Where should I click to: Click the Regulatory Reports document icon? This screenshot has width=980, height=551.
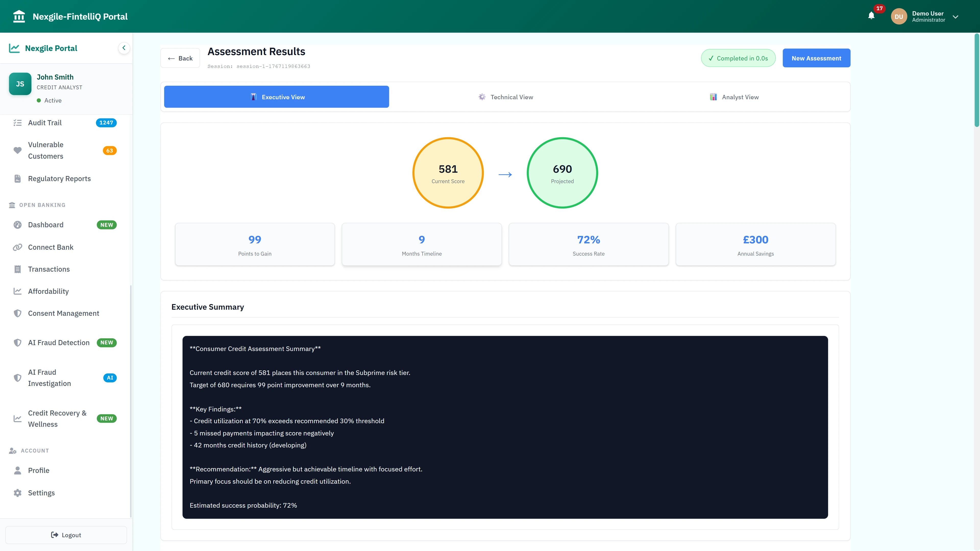[x=18, y=179]
